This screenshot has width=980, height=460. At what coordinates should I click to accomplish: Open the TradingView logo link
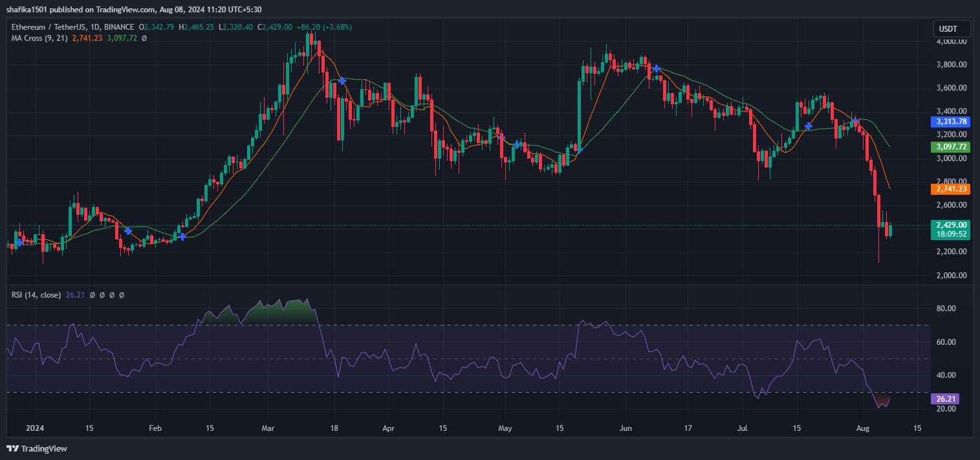[37, 448]
